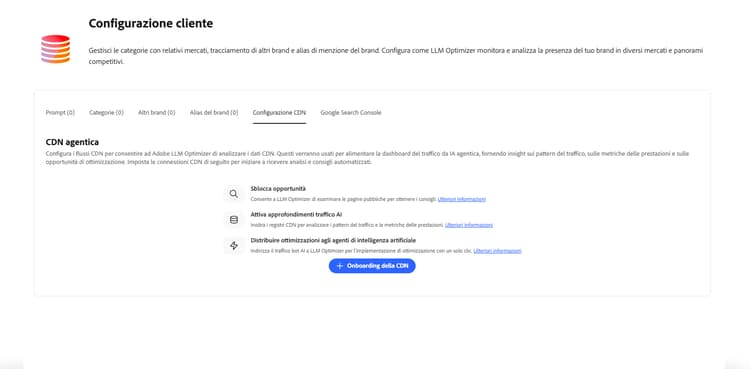This screenshot has height=369, width=750.
Task: Open Ulteriori informazioni link for Distribuire ottimizzazioni
Action: click(x=497, y=251)
